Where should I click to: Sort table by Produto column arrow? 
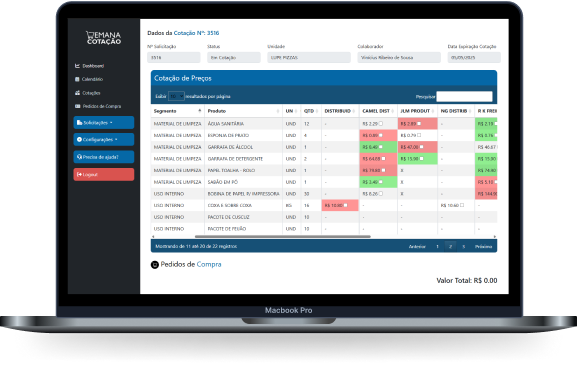pyautogui.click(x=278, y=111)
